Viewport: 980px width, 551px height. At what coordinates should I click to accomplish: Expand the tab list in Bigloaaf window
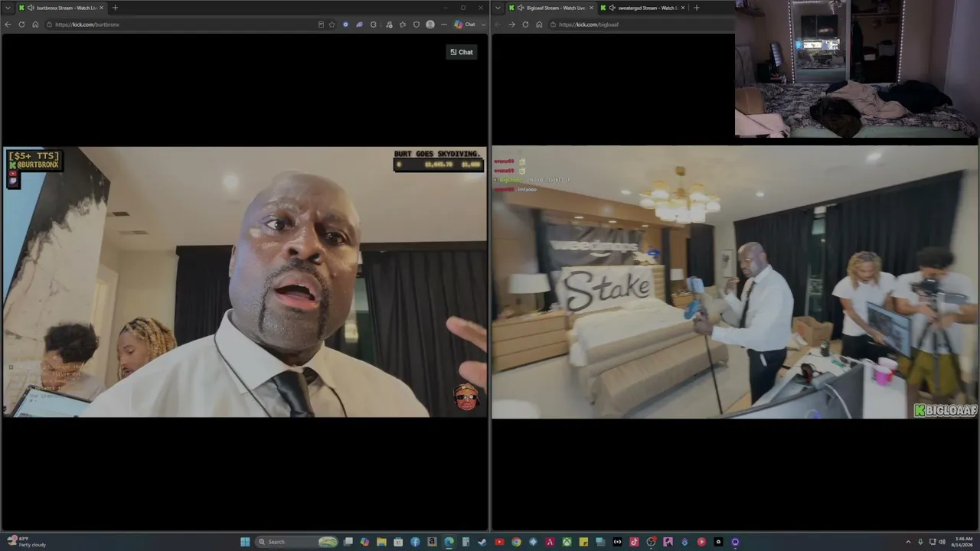coord(498,8)
